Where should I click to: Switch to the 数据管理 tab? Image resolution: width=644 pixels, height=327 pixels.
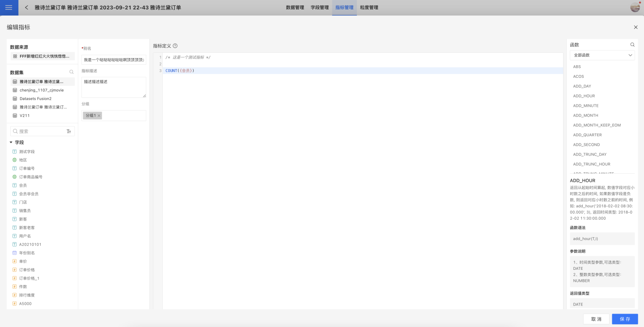click(x=295, y=8)
